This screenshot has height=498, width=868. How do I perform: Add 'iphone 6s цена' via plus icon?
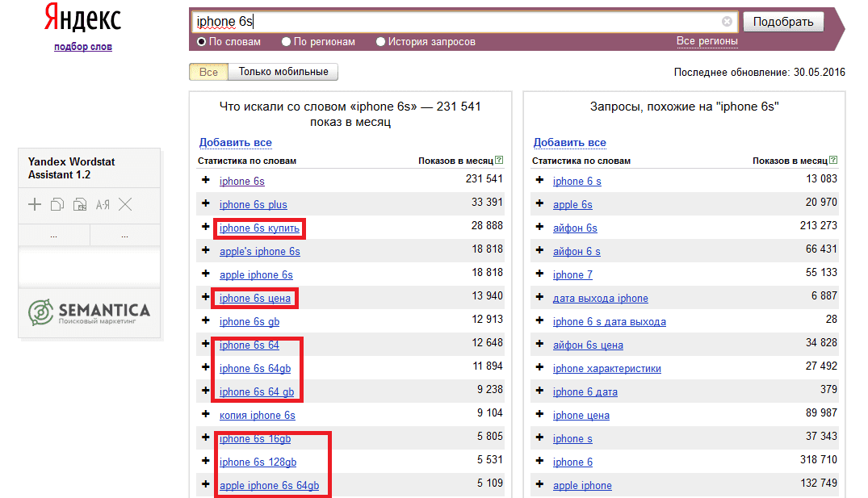click(x=206, y=296)
